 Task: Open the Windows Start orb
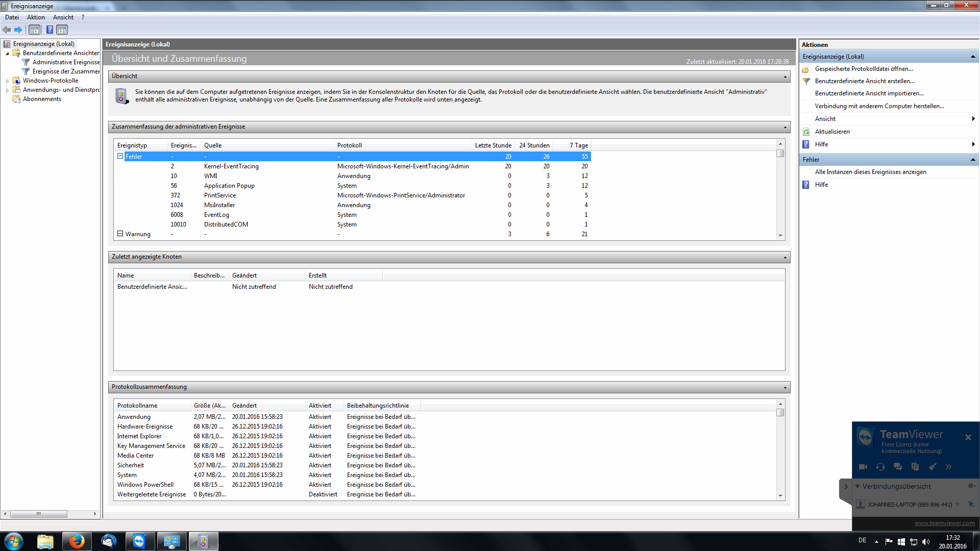pos(14,541)
